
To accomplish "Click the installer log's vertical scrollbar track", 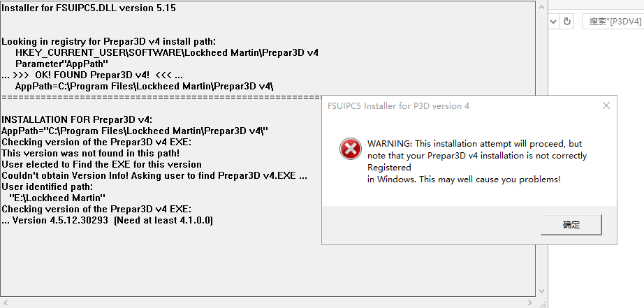I will coord(542,149).
